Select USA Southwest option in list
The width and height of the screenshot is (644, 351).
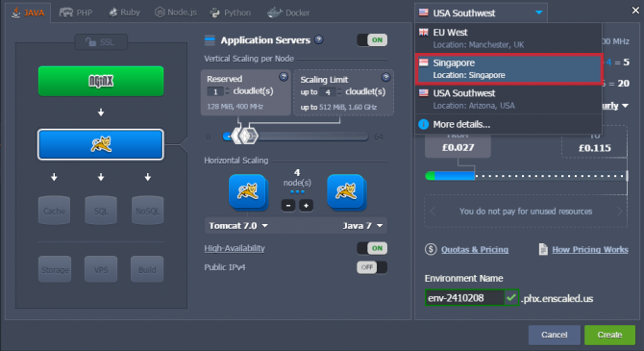pos(508,99)
